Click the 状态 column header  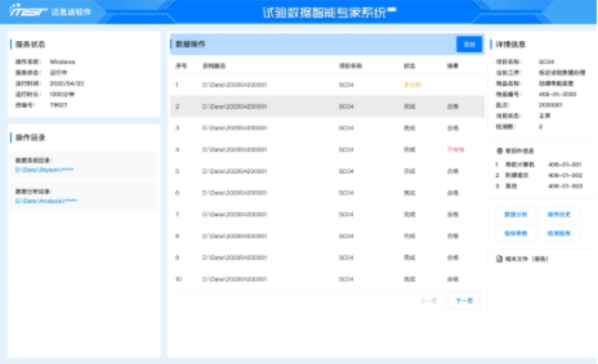coord(410,66)
